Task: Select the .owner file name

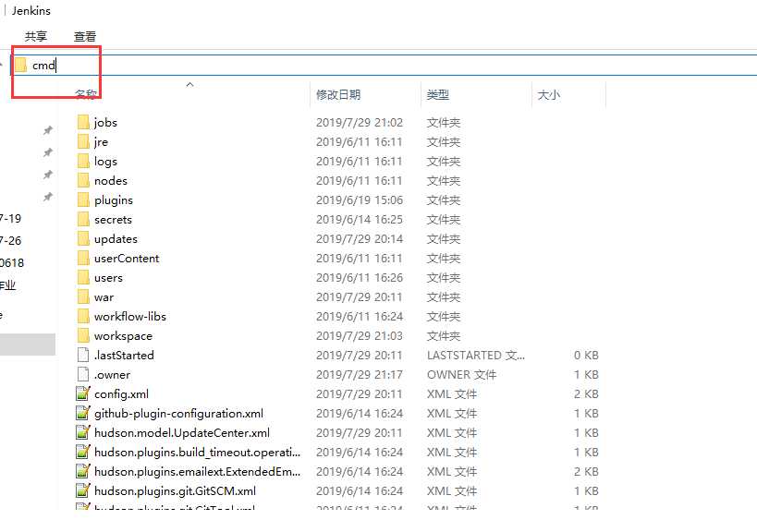Action: pyautogui.click(x=112, y=375)
